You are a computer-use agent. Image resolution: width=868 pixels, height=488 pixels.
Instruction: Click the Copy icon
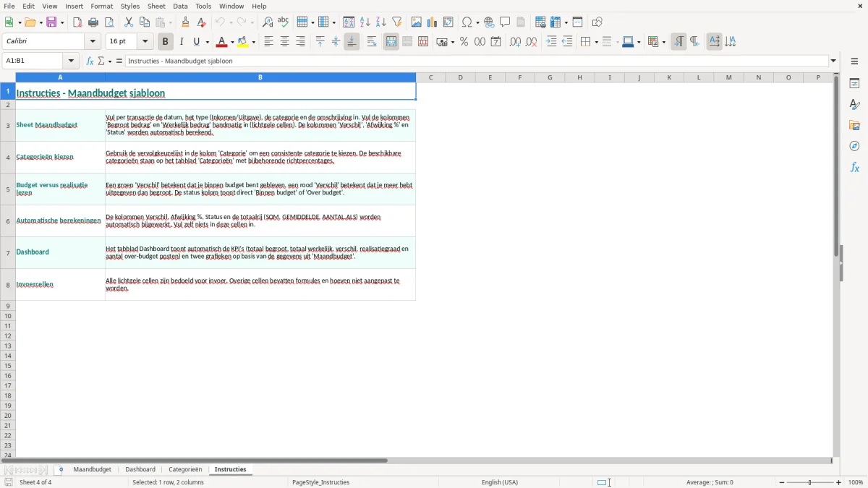tap(145, 22)
